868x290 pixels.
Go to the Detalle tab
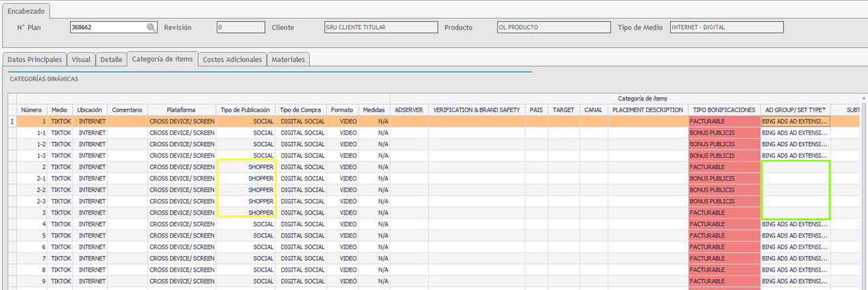tap(111, 60)
